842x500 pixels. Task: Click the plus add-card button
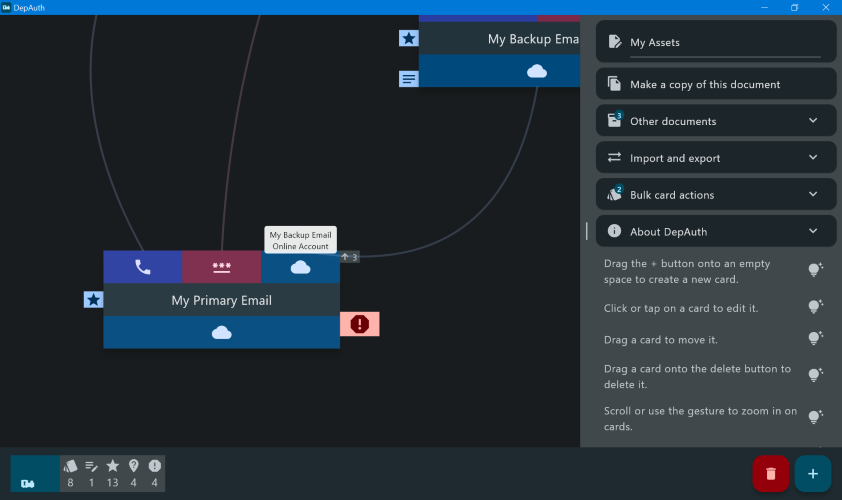[x=812, y=473]
